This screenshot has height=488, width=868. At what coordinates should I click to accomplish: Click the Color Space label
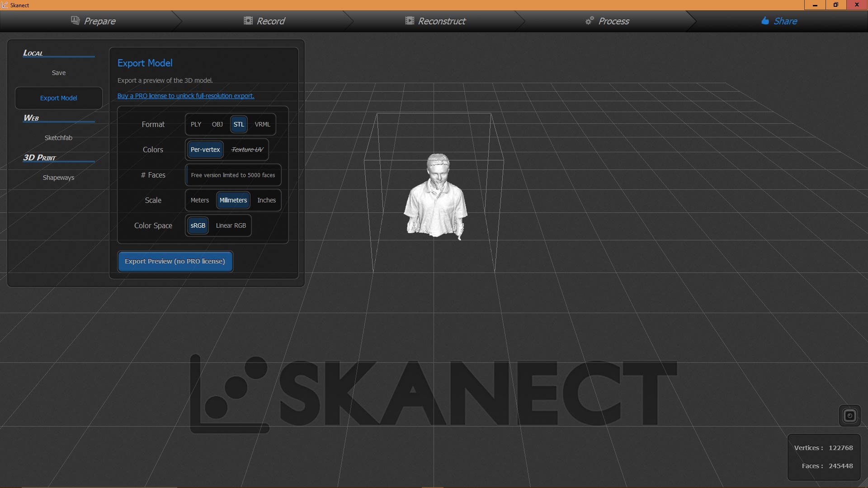[x=153, y=225]
